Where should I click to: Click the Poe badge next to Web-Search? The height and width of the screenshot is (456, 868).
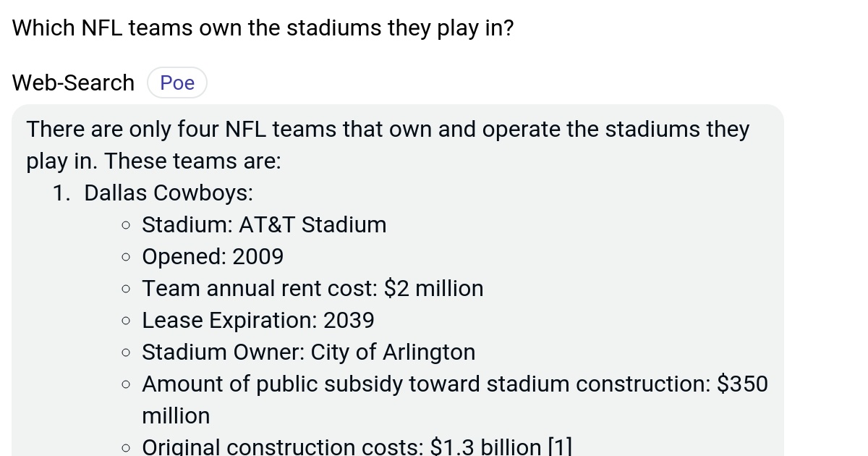click(x=176, y=83)
